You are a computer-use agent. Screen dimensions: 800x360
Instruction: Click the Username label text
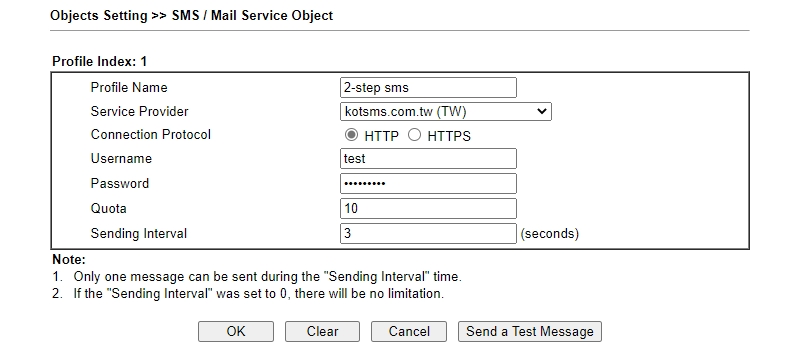[x=121, y=159]
